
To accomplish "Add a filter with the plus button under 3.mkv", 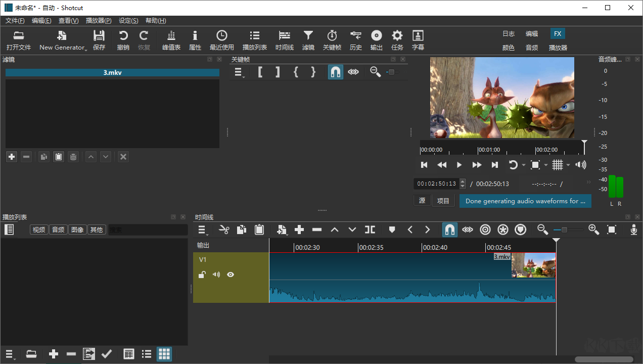I will 12,157.
